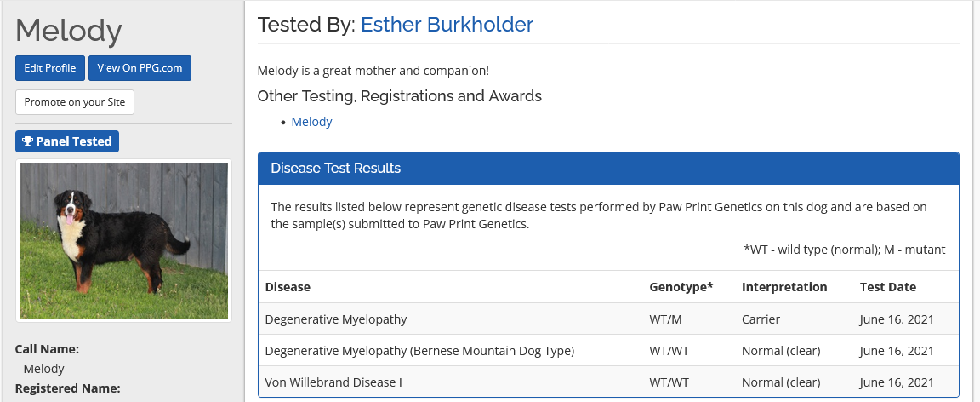Click the trophy icon on Panel Tested badge
Viewport: 980px width, 402px height.
pos(27,141)
